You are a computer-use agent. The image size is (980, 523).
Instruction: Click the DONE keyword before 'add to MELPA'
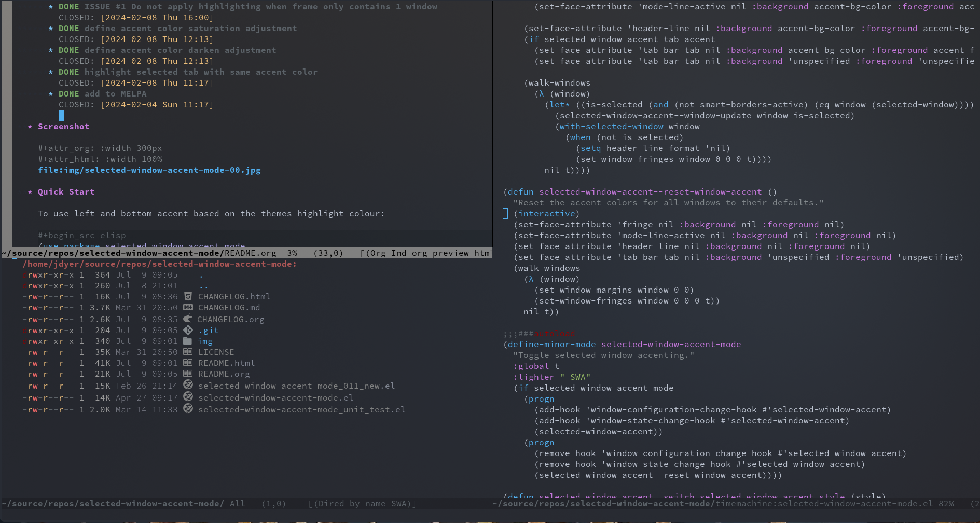click(x=69, y=94)
